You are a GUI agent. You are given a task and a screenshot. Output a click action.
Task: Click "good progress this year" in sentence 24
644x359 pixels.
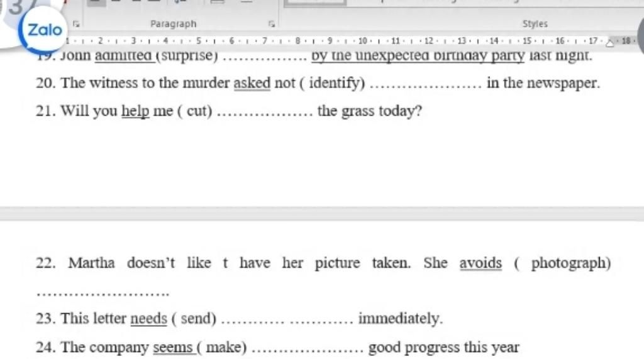point(443,347)
